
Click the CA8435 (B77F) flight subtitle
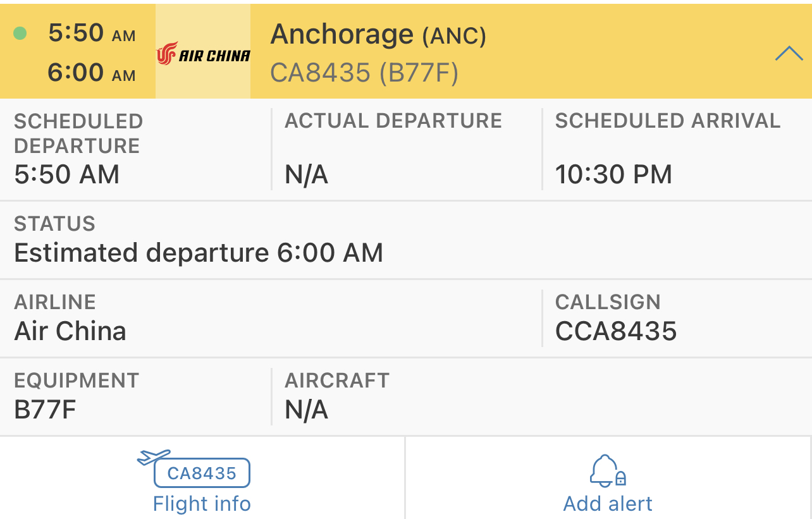tap(364, 73)
